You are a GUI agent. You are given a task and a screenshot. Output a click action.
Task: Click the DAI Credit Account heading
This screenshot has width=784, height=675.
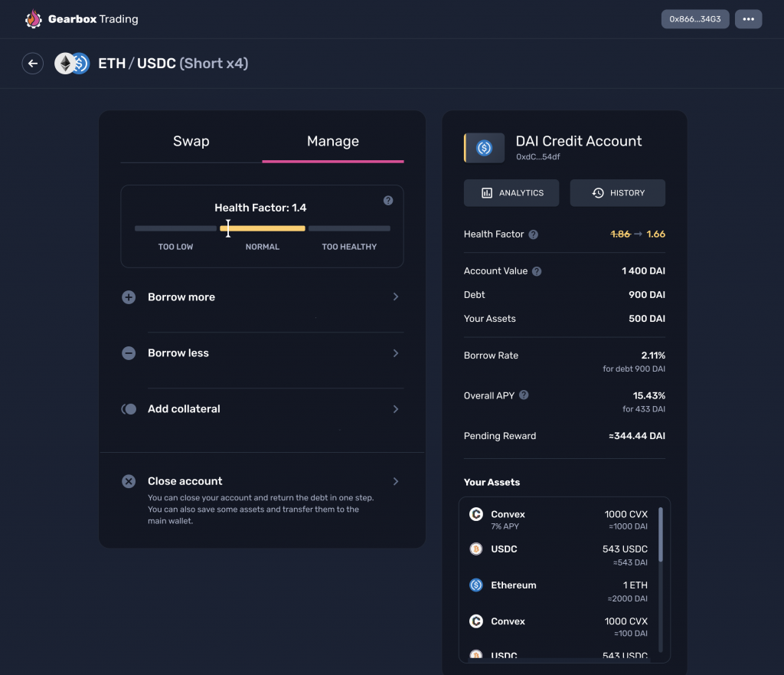tap(579, 141)
